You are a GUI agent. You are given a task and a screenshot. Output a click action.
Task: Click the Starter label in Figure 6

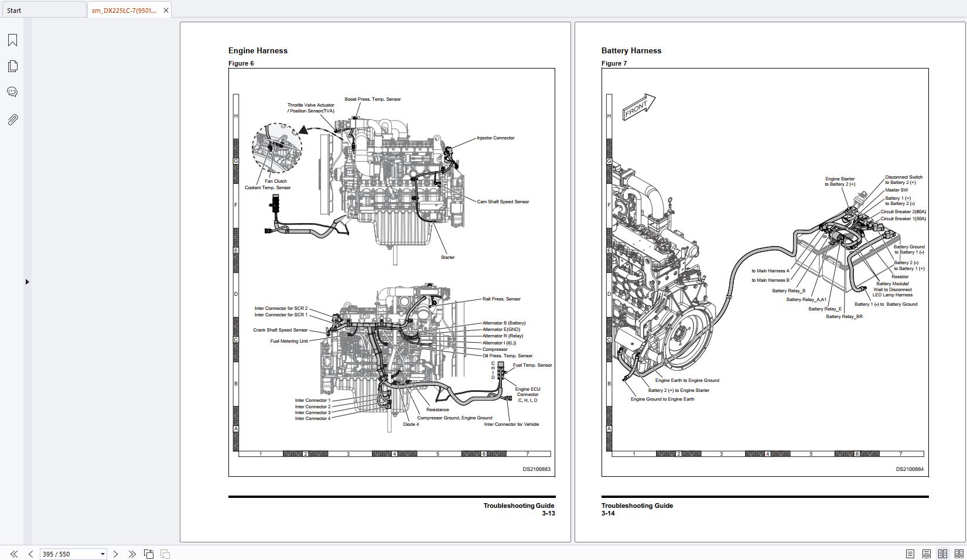pos(447,257)
